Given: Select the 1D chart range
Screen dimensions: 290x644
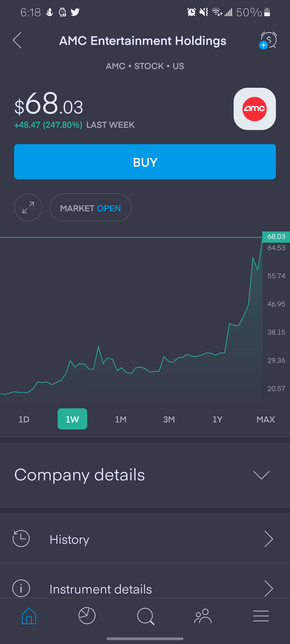Looking at the screenshot, I should [x=24, y=419].
